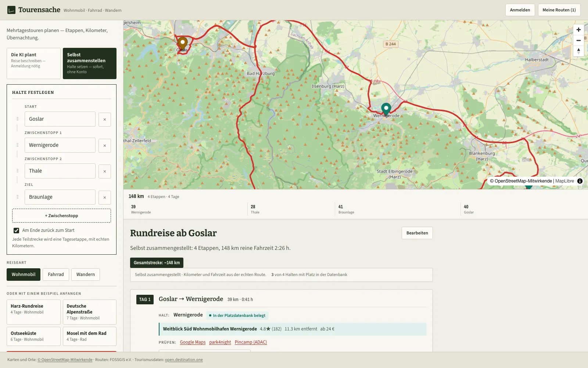The width and height of the screenshot is (588, 368).
Task: Click the Weitblick Süd Wohnmobilhafen Wernigerode entry
Action: coord(293,329)
